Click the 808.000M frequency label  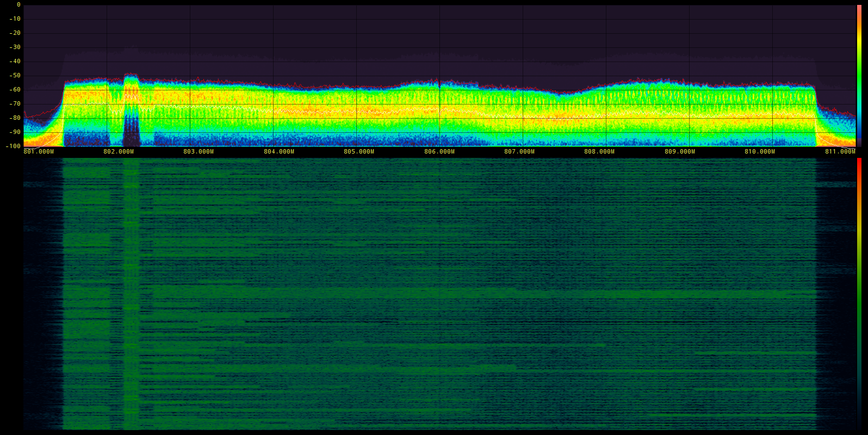(x=599, y=151)
